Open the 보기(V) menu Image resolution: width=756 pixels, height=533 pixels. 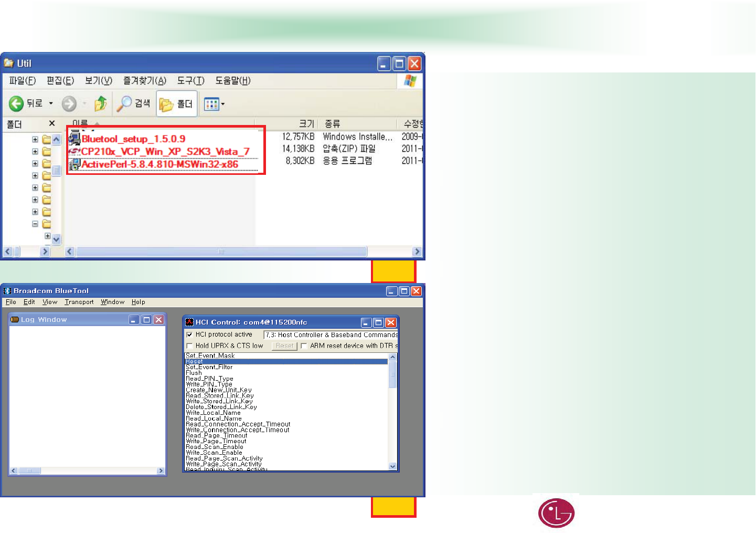click(x=99, y=80)
